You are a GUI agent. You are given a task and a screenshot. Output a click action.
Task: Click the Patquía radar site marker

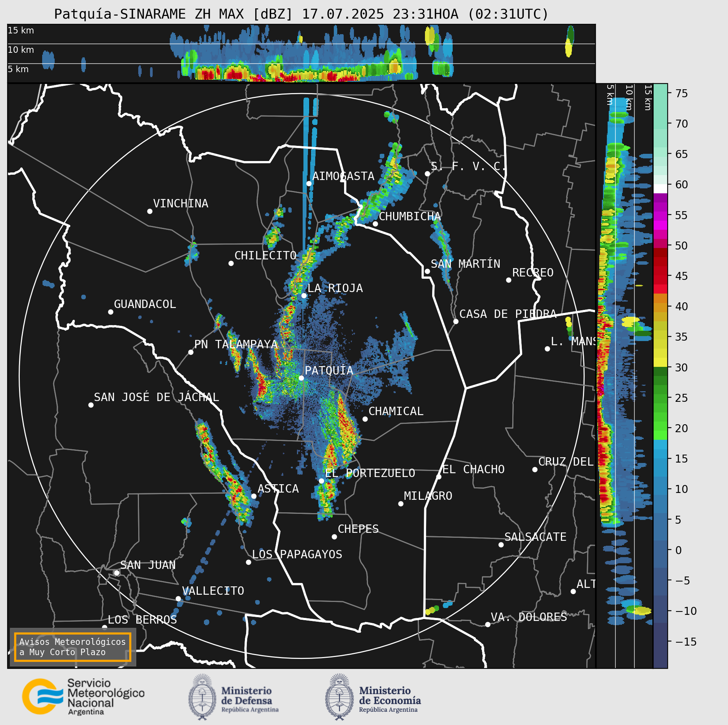click(x=301, y=378)
